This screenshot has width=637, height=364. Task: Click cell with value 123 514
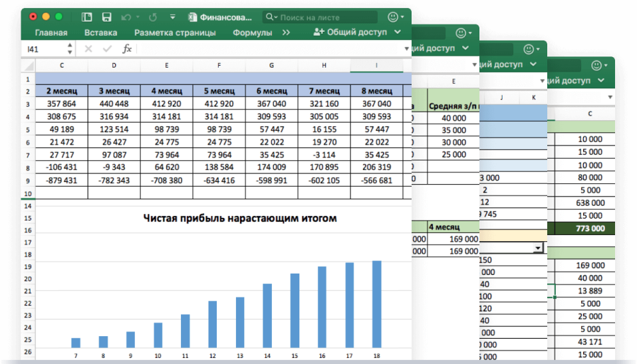pos(114,129)
